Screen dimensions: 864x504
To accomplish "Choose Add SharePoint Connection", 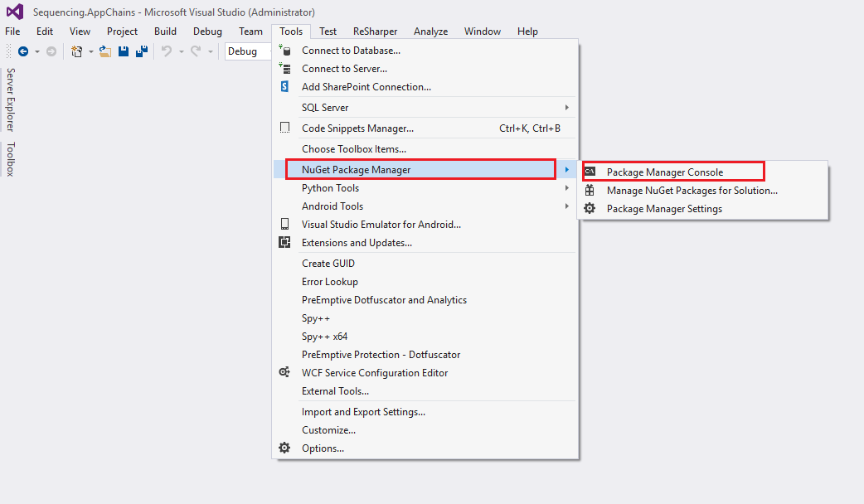I will (425, 86).
